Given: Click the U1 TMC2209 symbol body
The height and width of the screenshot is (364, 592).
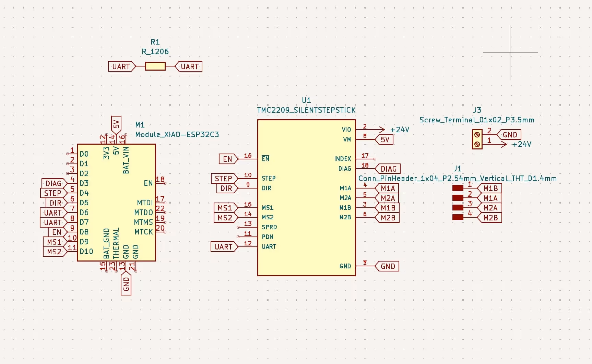Looking at the screenshot, I should (x=306, y=198).
